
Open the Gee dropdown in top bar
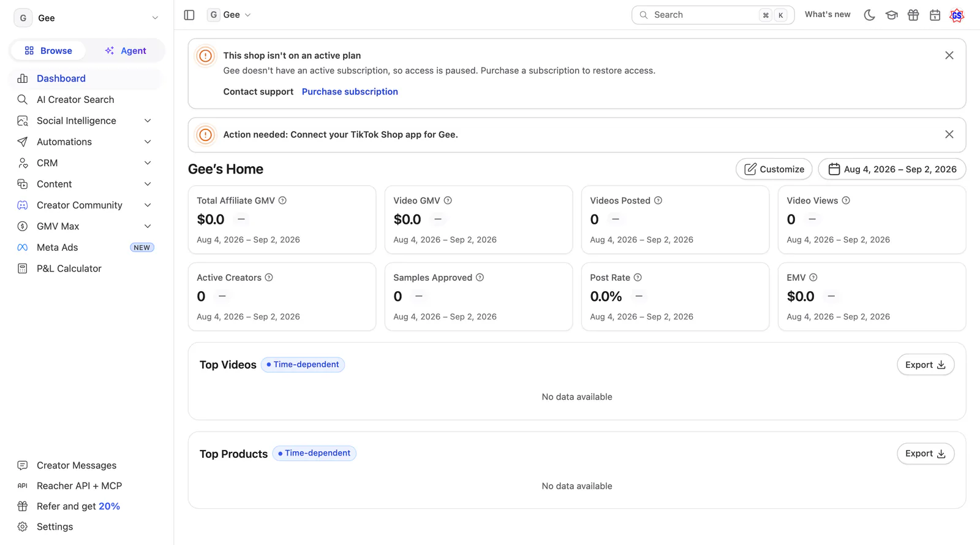(x=230, y=15)
